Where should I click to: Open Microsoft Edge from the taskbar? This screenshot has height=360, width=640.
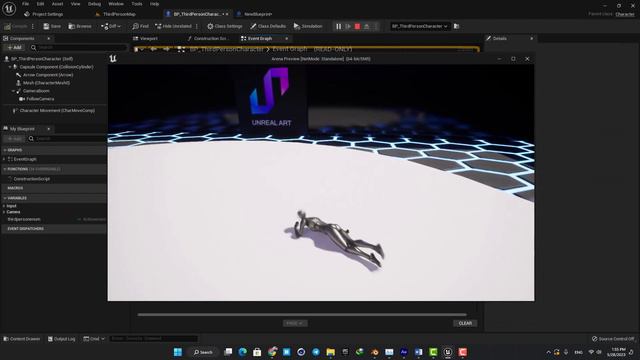(242, 352)
